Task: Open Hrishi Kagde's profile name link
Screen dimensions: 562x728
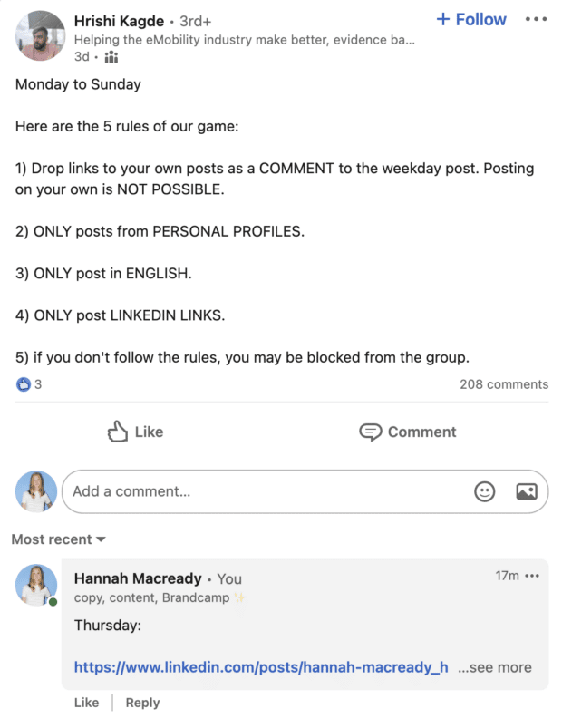Action: [x=120, y=21]
